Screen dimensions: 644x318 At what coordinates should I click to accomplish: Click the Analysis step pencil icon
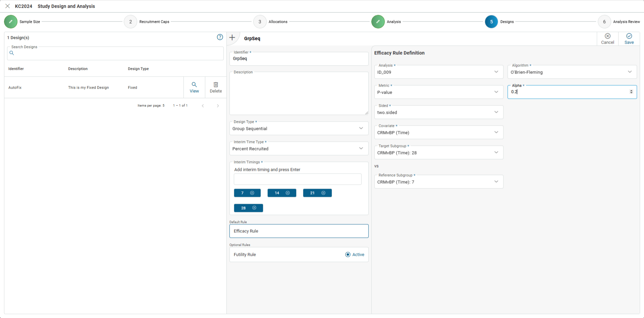pyautogui.click(x=378, y=21)
